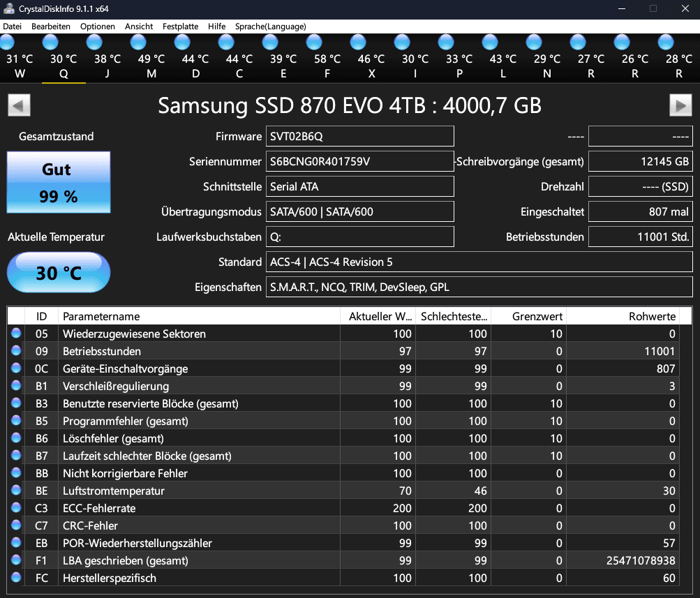Select the POR-Wiederherstellungszähler row

(x=343, y=543)
